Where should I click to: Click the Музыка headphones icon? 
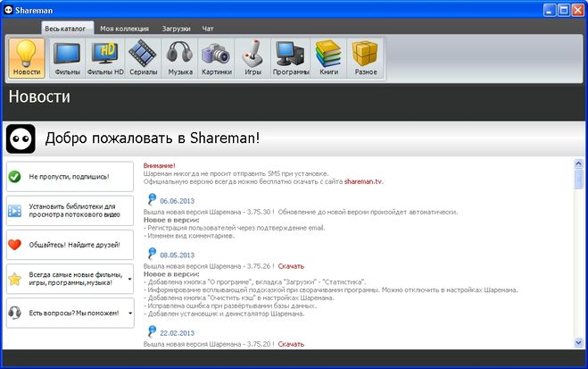(x=180, y=57)
